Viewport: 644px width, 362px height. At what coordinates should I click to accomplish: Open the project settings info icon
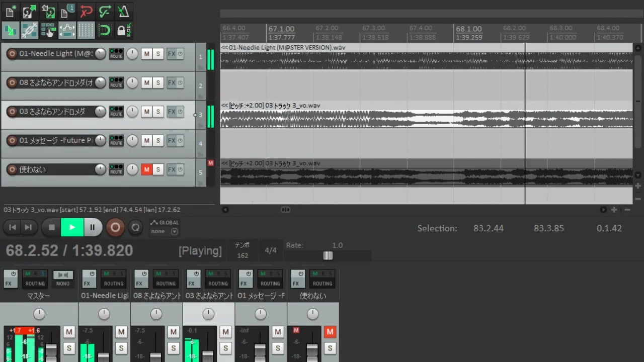point(67,11)
